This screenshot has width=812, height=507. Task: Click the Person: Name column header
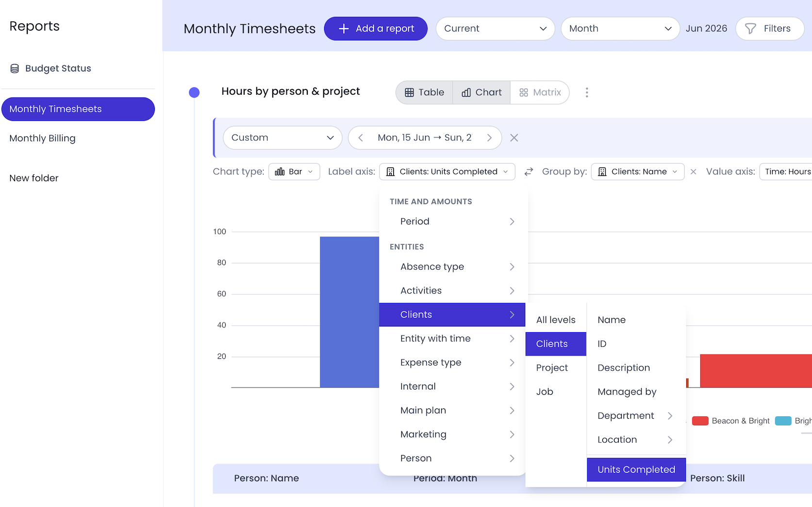(x=266, y=478)
